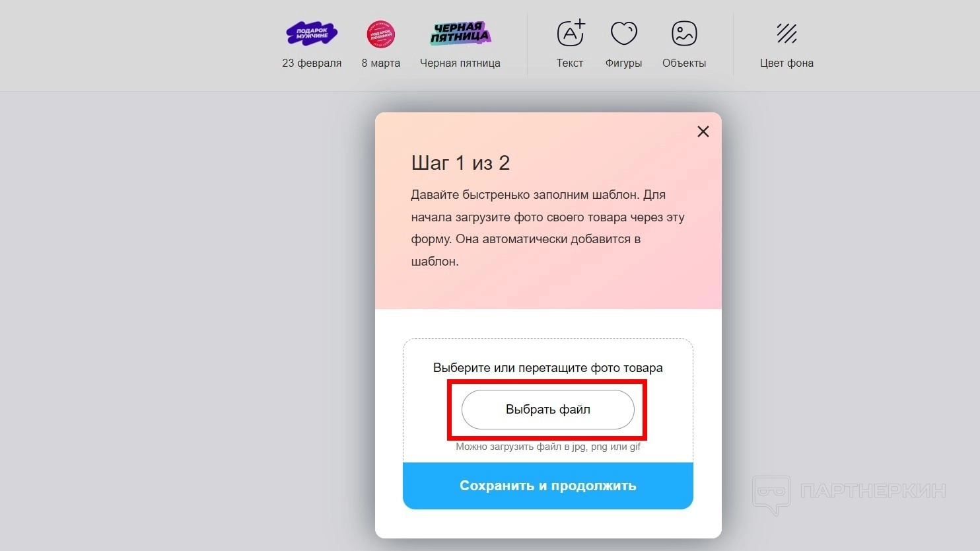Select the '8 марта' label
Image resolution: width=980 pixels, height=551 pixels.
381,63
